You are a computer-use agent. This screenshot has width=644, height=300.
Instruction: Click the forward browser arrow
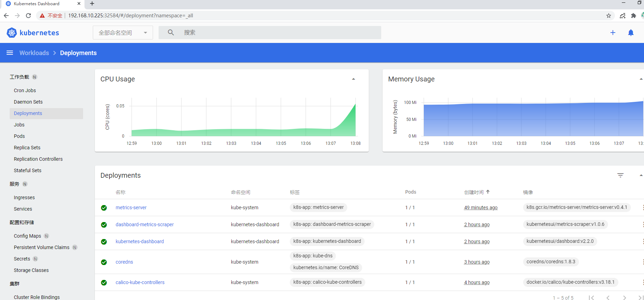tap(17, 16)
